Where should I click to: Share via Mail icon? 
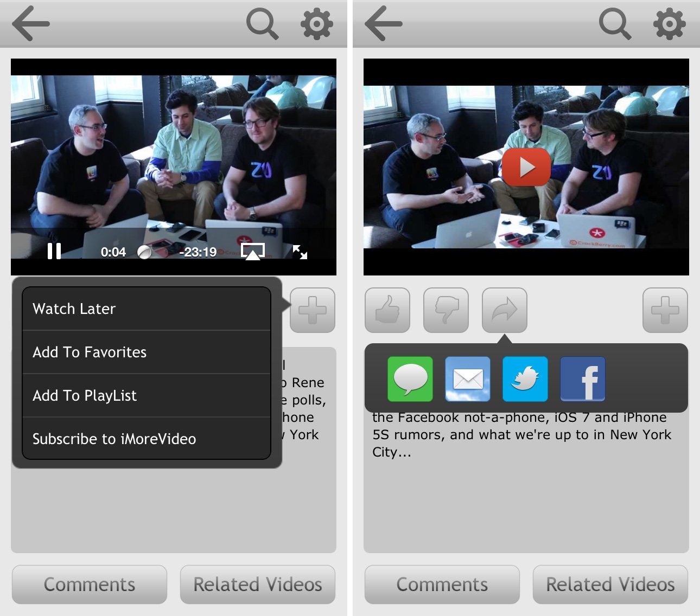(468, 379)
